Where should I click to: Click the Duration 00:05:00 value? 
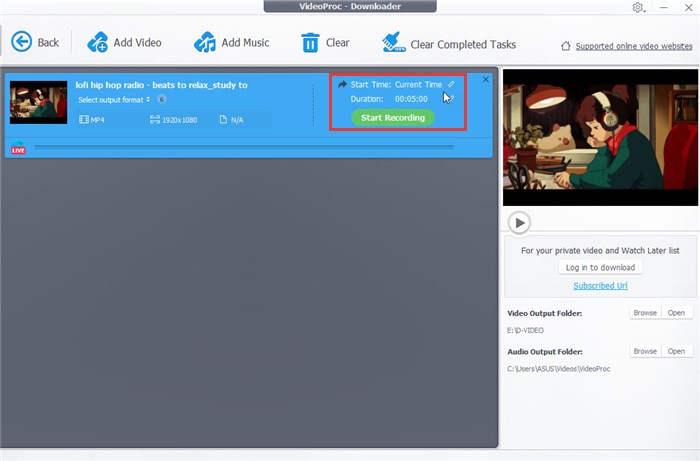point(411,99)
